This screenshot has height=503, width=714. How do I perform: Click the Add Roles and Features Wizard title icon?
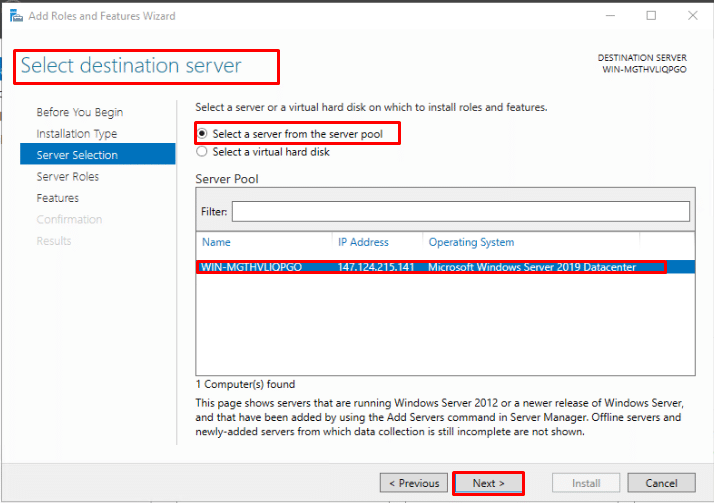click(15, 16)
